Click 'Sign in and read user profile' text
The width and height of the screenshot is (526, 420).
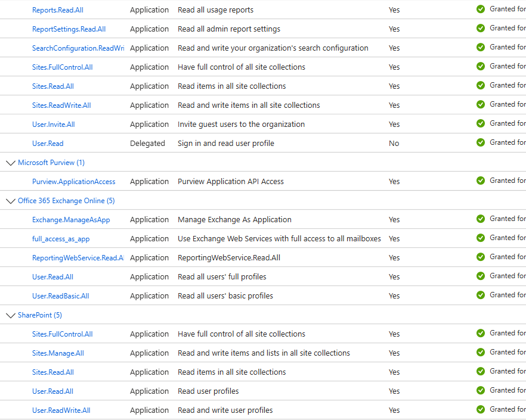coord(226,144)
